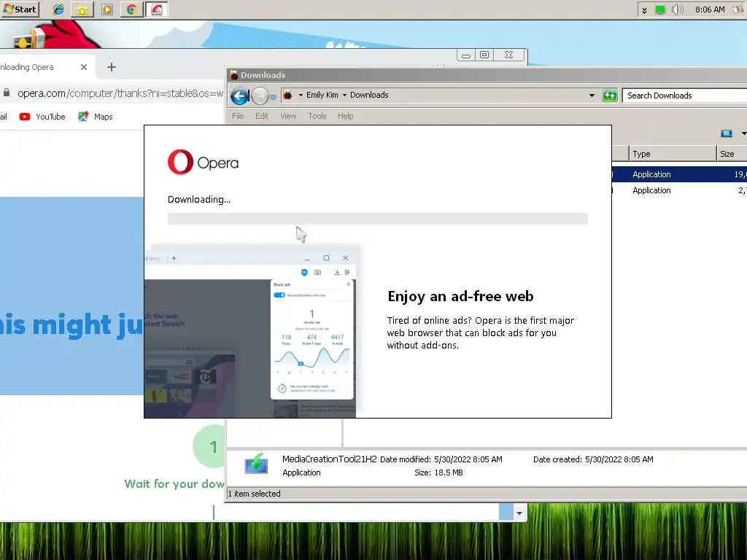
Task: Refresh the Downloads folder
Action: point(610,96)
